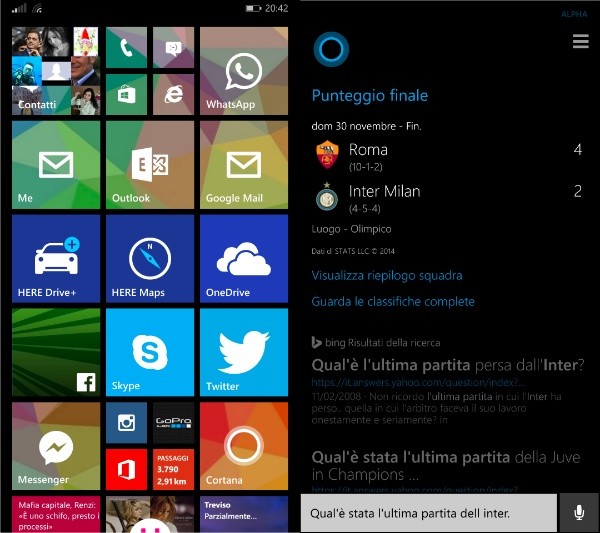Open the Facebook tile
Screen dimensions: 600x533
[56, 352]
